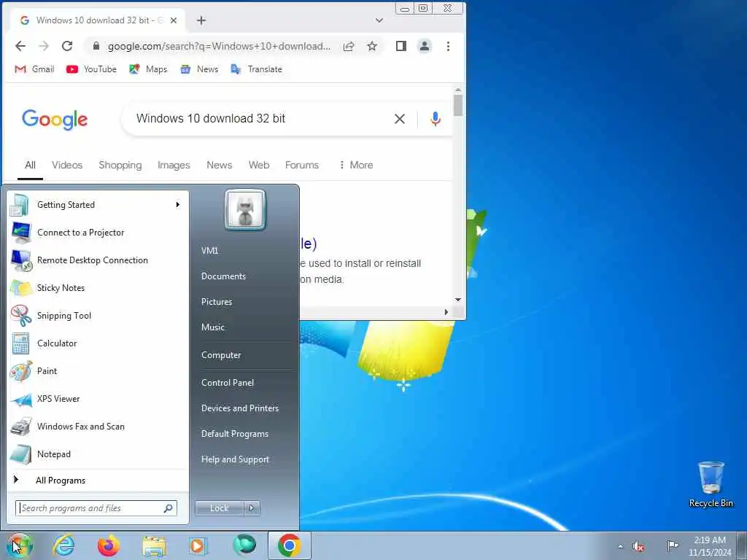
Task: Open the Snipping Tool
Action: (x=98, y=315)
